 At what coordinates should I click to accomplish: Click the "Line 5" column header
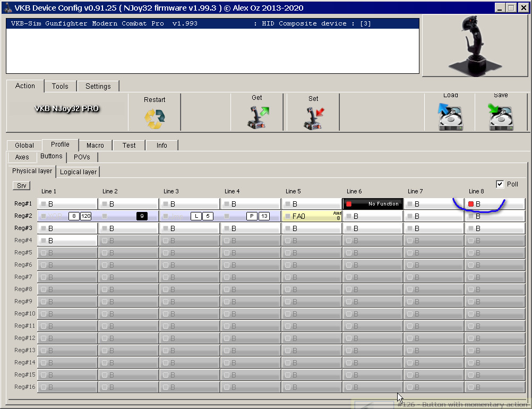[x=293, y=191]
